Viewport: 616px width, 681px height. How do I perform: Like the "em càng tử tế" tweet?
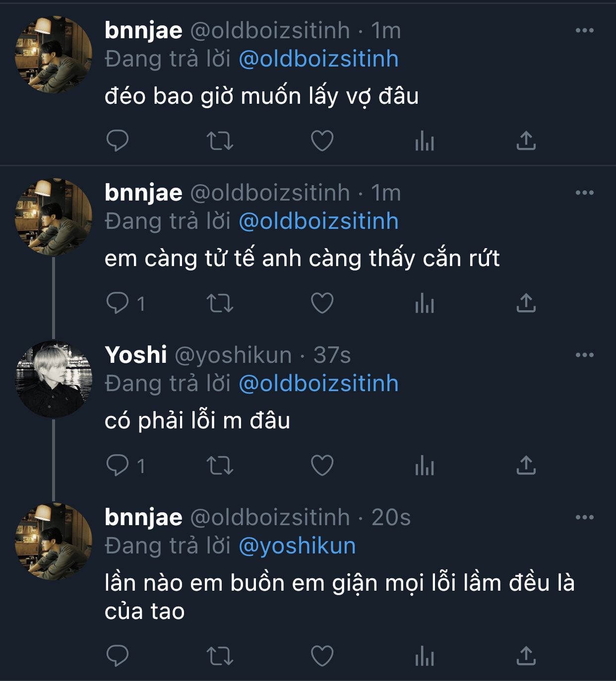pos(322,303)
